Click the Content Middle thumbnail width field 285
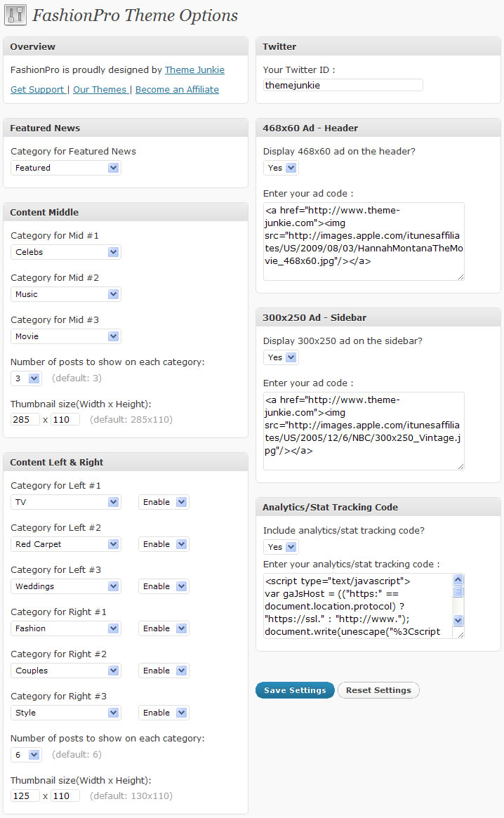Screen dimensions: 504x818 [x=25, y=419]
